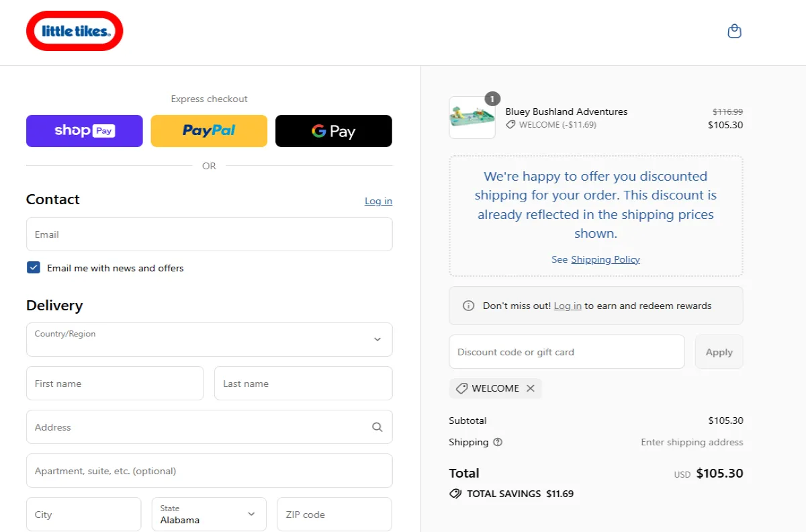806x532 pixels.
Task: Check out with Google Pay
Action: tap(333, 130)
